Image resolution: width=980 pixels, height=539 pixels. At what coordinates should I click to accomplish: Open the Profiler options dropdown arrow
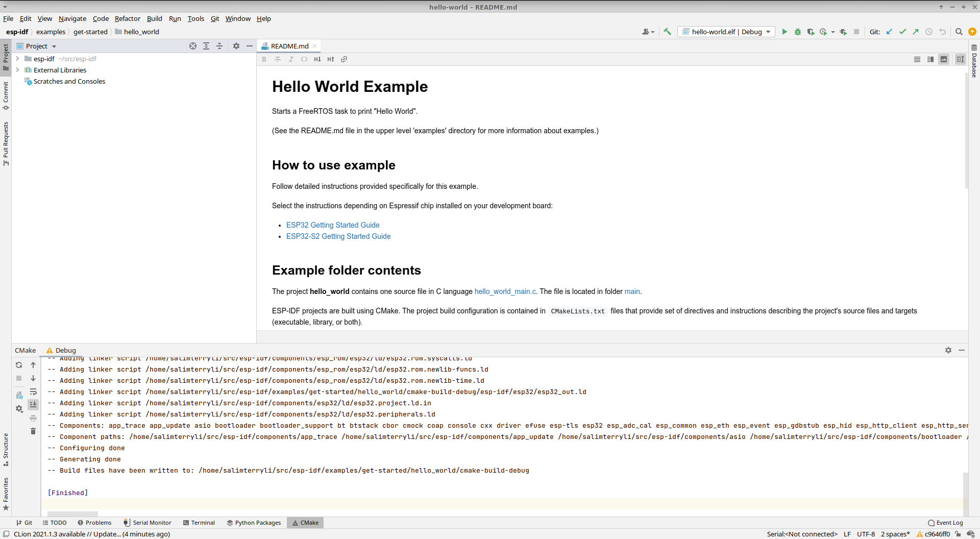833,32
